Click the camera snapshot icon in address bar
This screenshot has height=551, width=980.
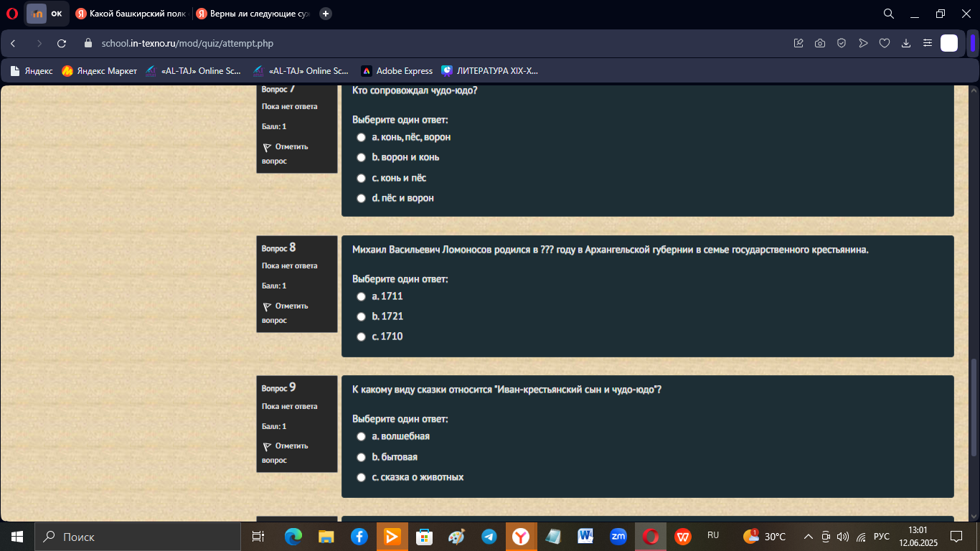pyautogui.click(x=820, y=43)
